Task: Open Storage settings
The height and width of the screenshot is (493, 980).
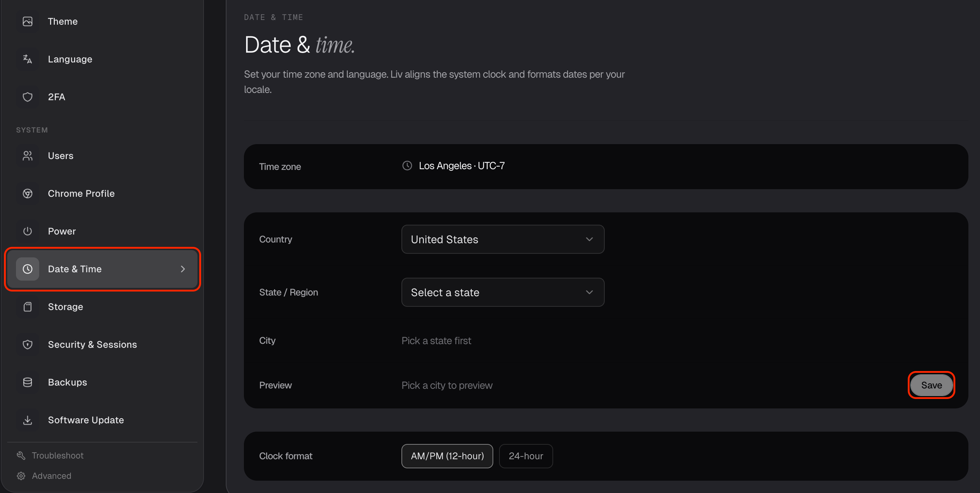Action: click(102, 307)
